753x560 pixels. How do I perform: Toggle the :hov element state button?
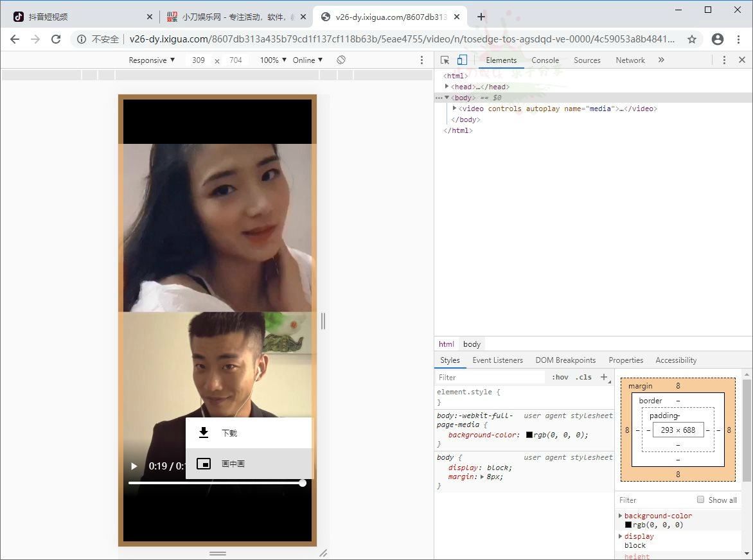tap(560, 377)
